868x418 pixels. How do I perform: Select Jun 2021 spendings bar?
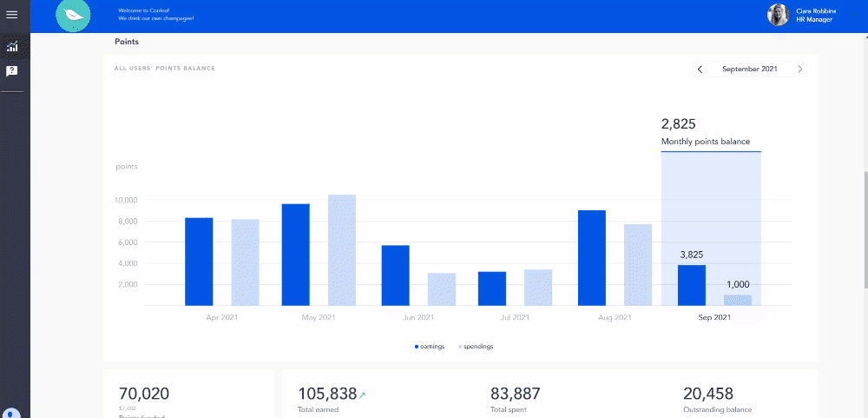[x=442, y=289]
